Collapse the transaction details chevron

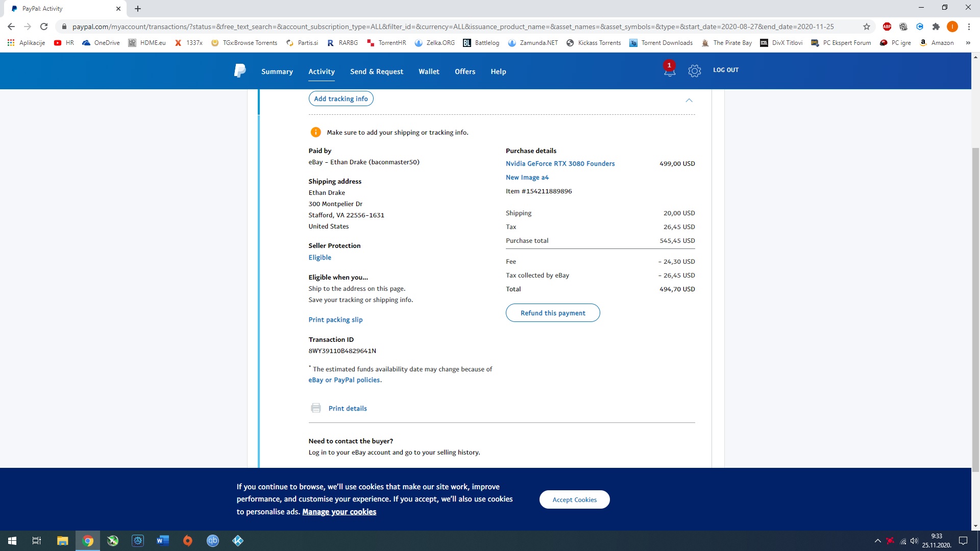pyautogui.click(x=689, y=100)
